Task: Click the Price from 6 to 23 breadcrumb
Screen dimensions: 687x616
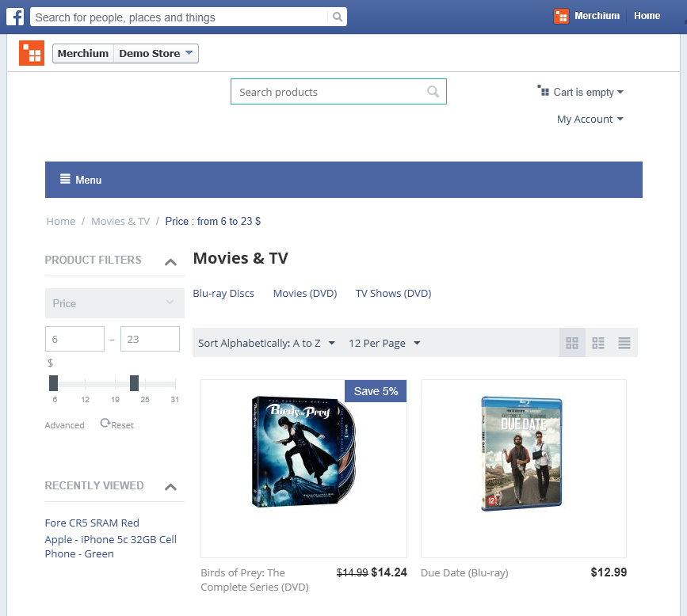Action: pos(213,221)
